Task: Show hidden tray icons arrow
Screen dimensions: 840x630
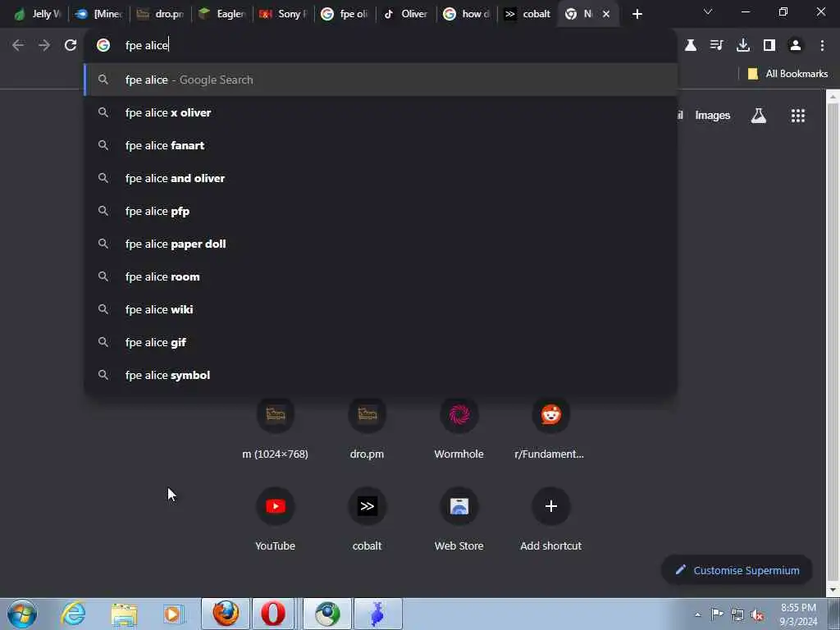Action: tap(697, 614)
